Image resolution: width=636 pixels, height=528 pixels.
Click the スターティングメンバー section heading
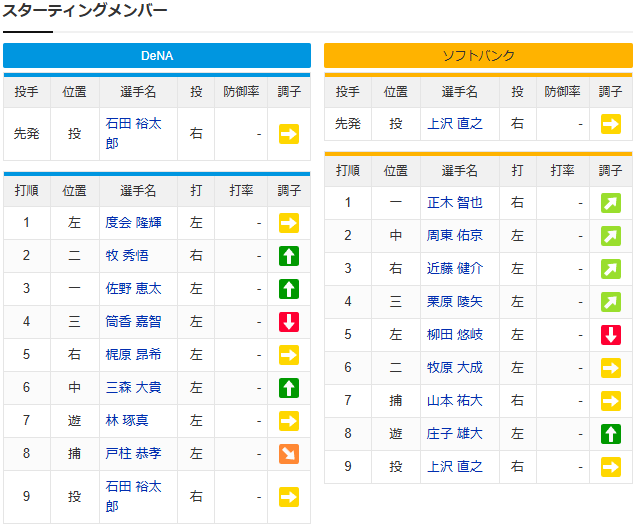point(85,11)
